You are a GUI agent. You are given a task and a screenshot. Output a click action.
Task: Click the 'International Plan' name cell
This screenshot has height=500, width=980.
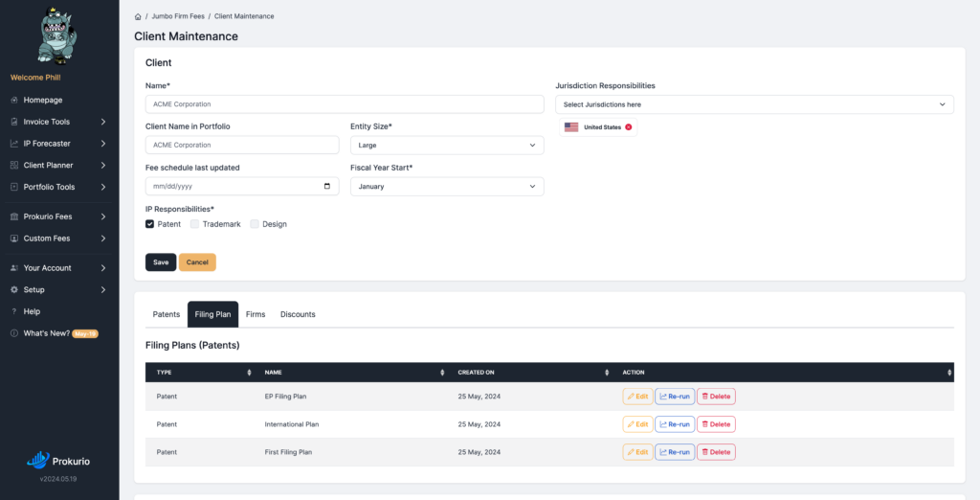pyautogui.click(x=291, y=424)
